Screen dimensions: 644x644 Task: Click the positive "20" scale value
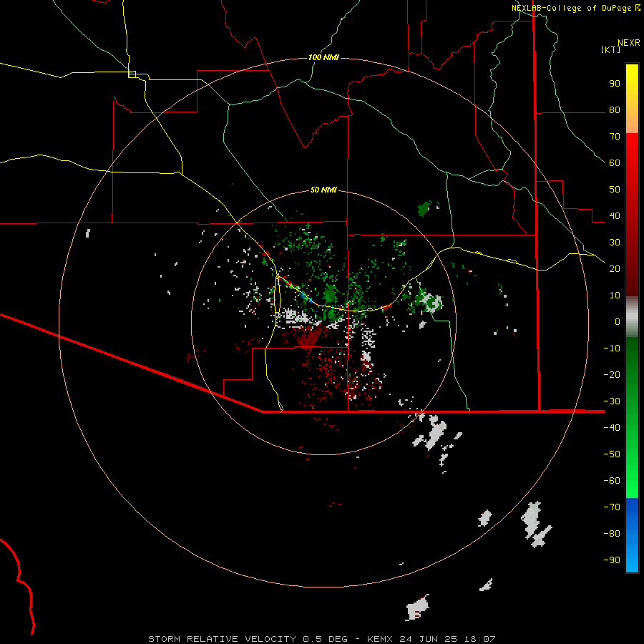click(615, 269)
